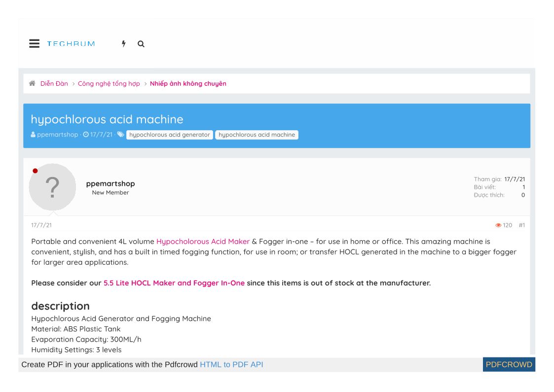Click the lightning bolt new posts icon
The width and height of the screenshot is (554, 392).
pos(124,44)
